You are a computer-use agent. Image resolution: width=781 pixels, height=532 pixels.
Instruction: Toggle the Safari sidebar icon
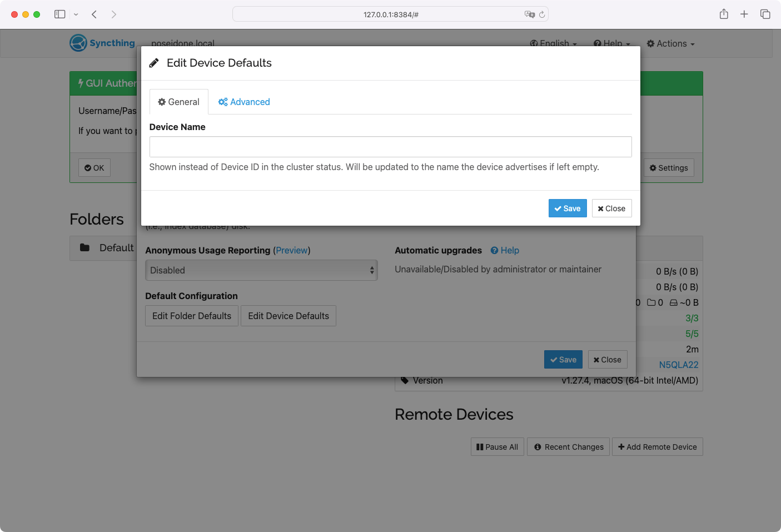(x=60, y=14)
